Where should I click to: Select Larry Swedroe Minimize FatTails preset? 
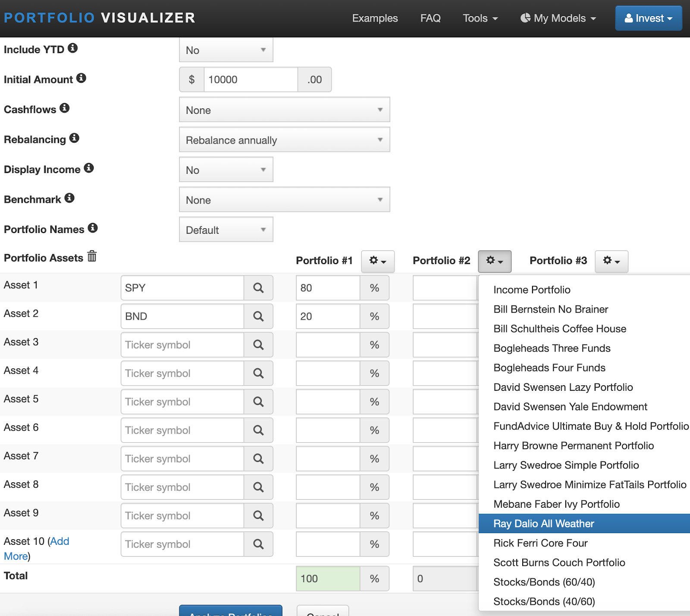[584, 485]
